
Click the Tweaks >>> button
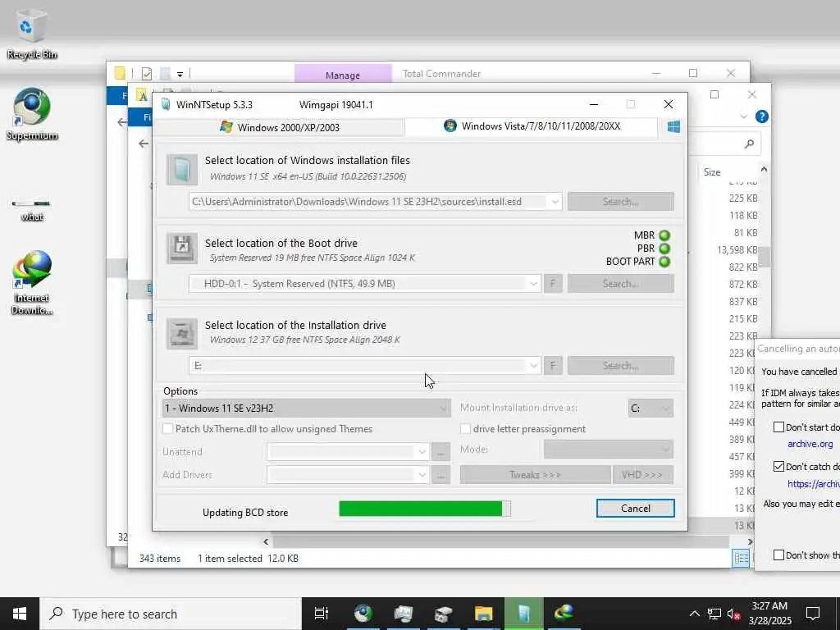(x=535, y=475)
